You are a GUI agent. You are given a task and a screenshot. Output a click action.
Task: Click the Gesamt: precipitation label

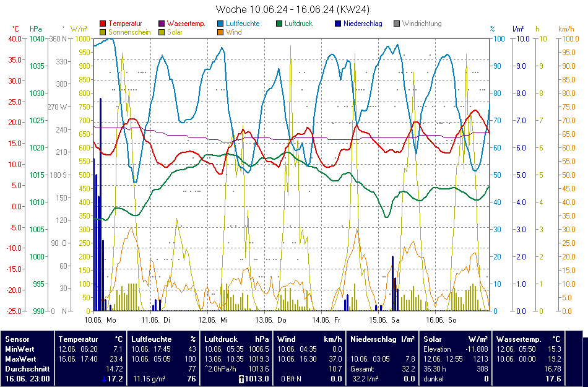pos(363,369)
